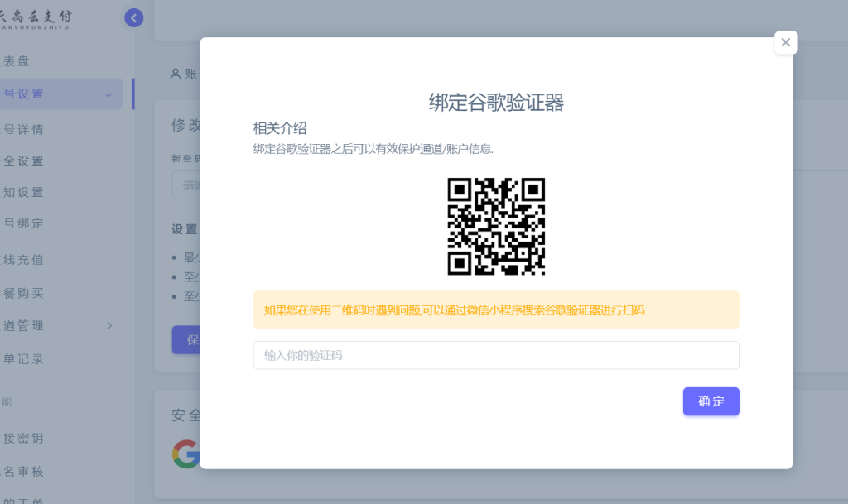The image size is (848, 504).
Task: Click the Google logo icon
Action: pyautogui.click(x=186, y=454)
